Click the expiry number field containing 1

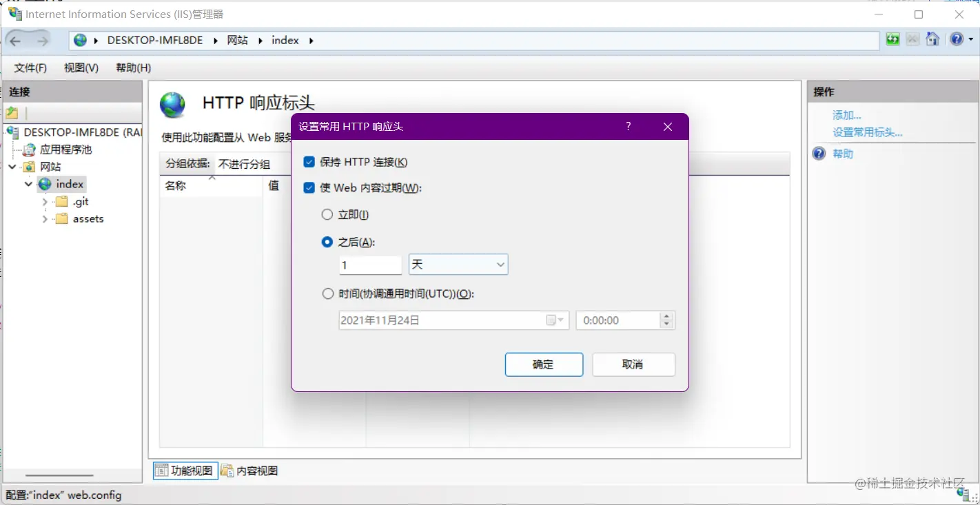tap(370, 265)
